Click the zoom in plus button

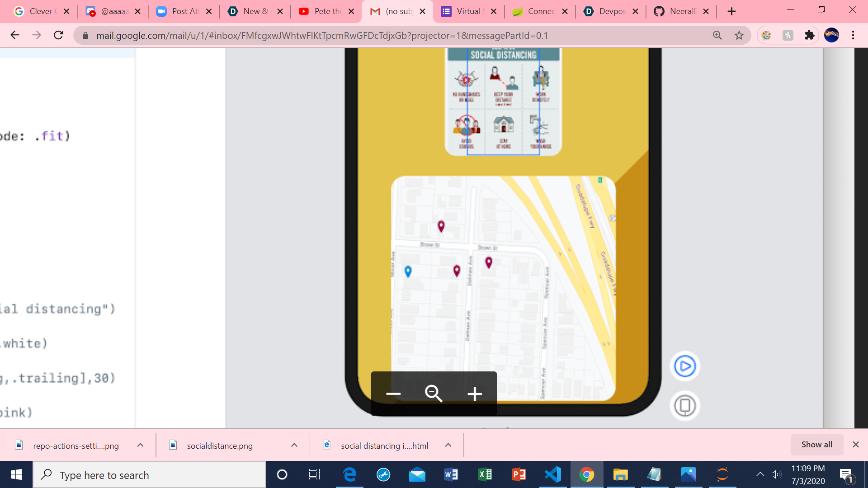pos(474,394)
